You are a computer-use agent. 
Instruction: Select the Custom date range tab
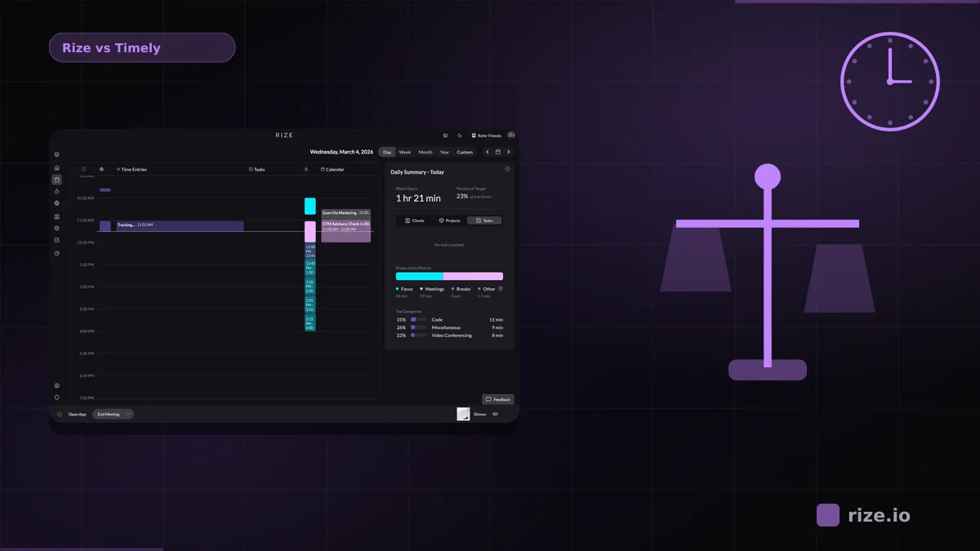(x=465, y=152)
